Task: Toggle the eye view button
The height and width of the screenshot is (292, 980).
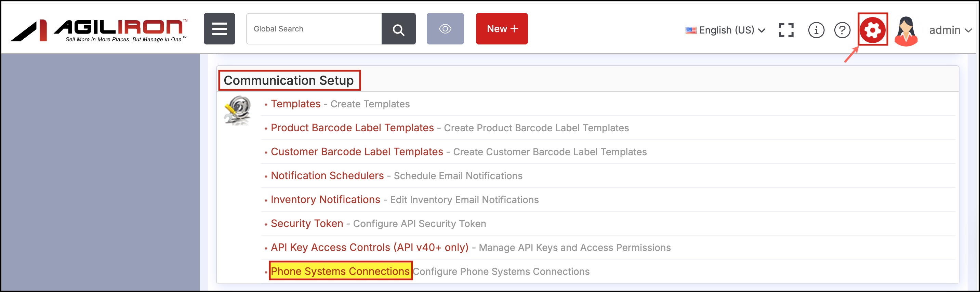Action: pyautogui.click(x=445, y=28)
